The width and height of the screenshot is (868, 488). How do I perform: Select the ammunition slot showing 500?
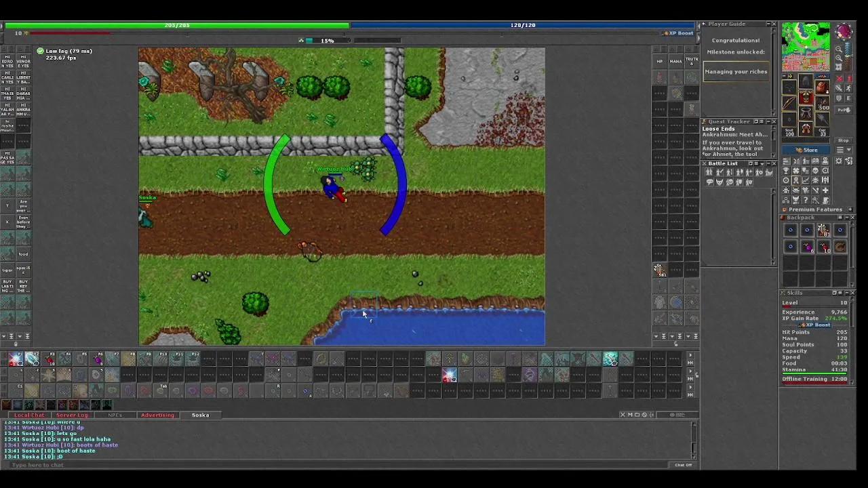[823, 104]
